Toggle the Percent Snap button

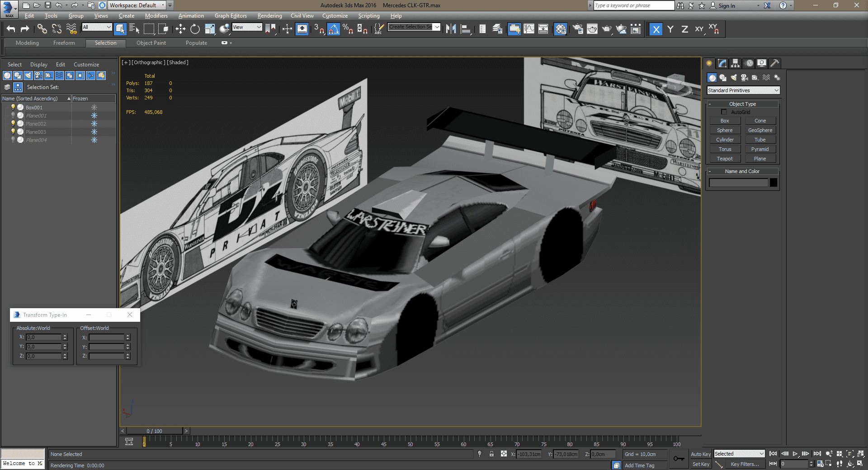point(348,29)
